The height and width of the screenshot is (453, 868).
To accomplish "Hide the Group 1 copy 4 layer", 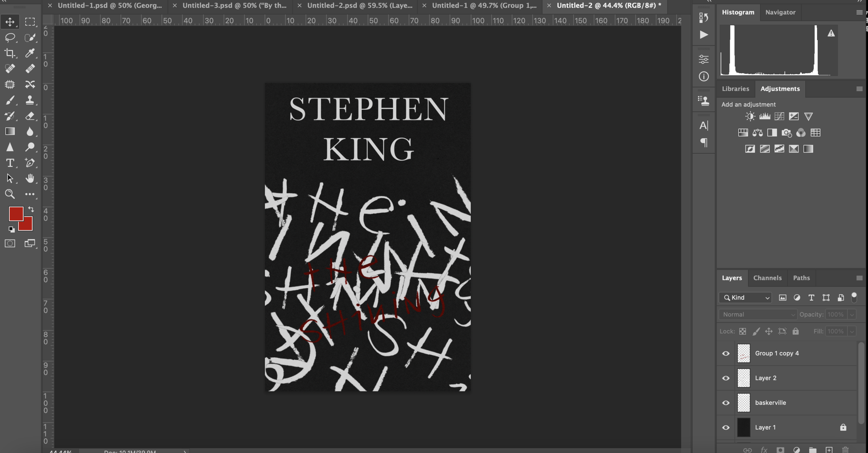I will (x=726, y=353).
